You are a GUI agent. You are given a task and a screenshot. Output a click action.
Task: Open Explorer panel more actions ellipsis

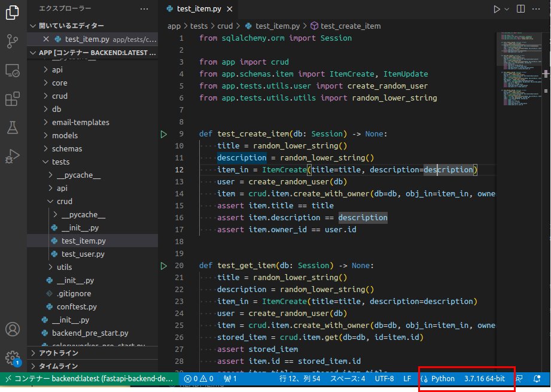click(144, 9)
